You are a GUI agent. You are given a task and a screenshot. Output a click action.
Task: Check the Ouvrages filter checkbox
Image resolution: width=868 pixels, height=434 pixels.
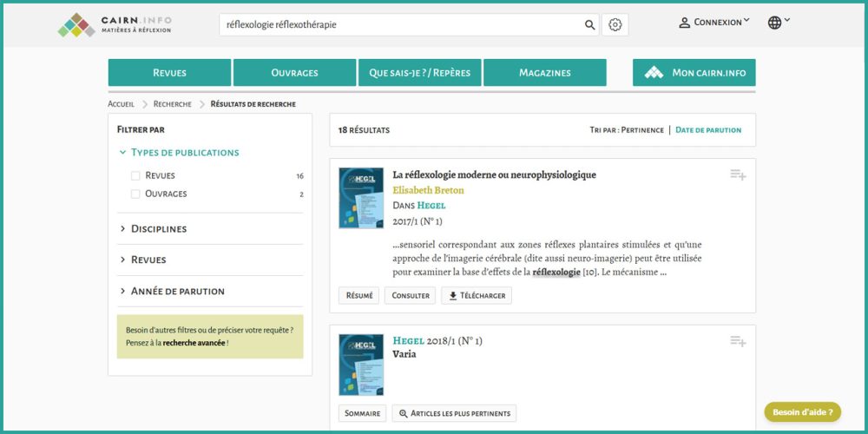[135, 194]
